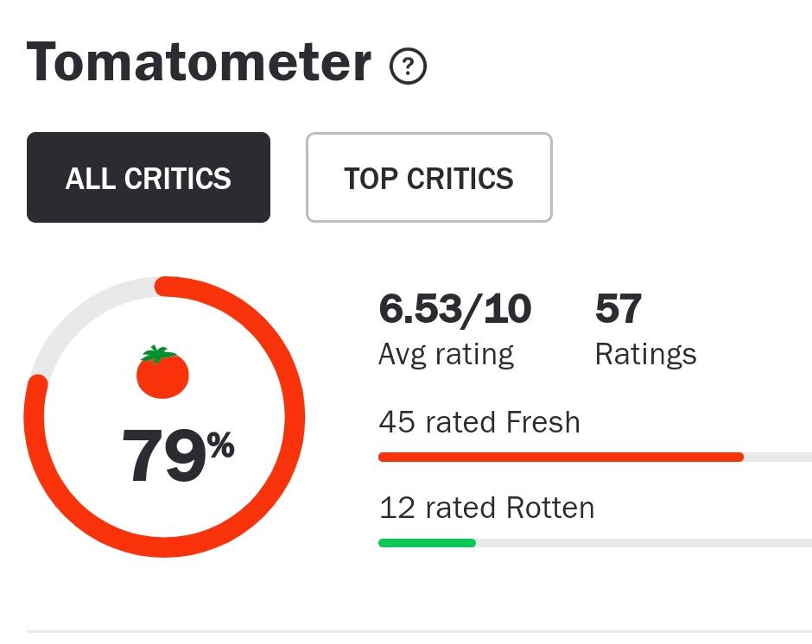Screen dimensions: 812x644
Task: Click the Avg rating label
Action: pos(446,354)
